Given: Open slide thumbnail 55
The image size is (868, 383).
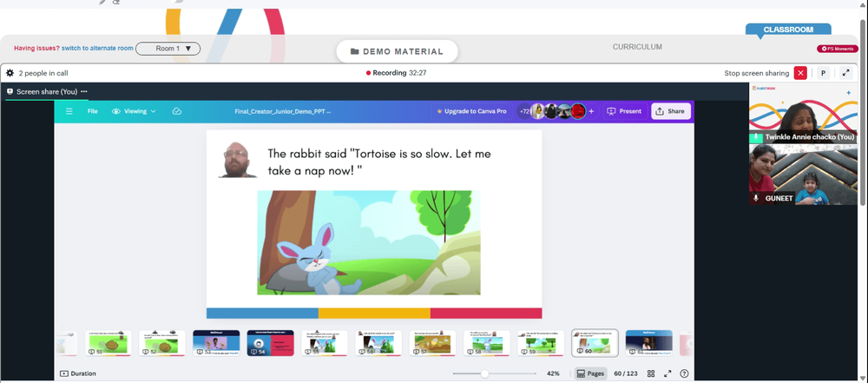Looking at the screenshot, I should [325, 343].
